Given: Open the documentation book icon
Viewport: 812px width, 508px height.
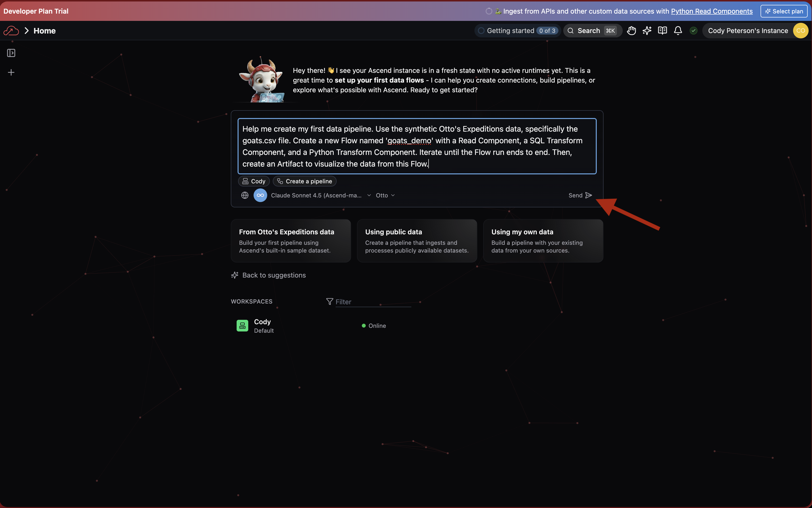Looking at the screenshot, I should pos(662,31).
